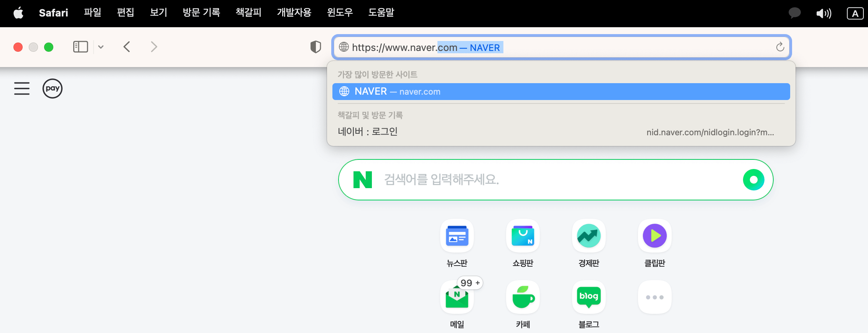Open the 쇼핑판 icon
Image resolution: width=868 pixels, height=333 pixels.
click(x=523, y=236)
